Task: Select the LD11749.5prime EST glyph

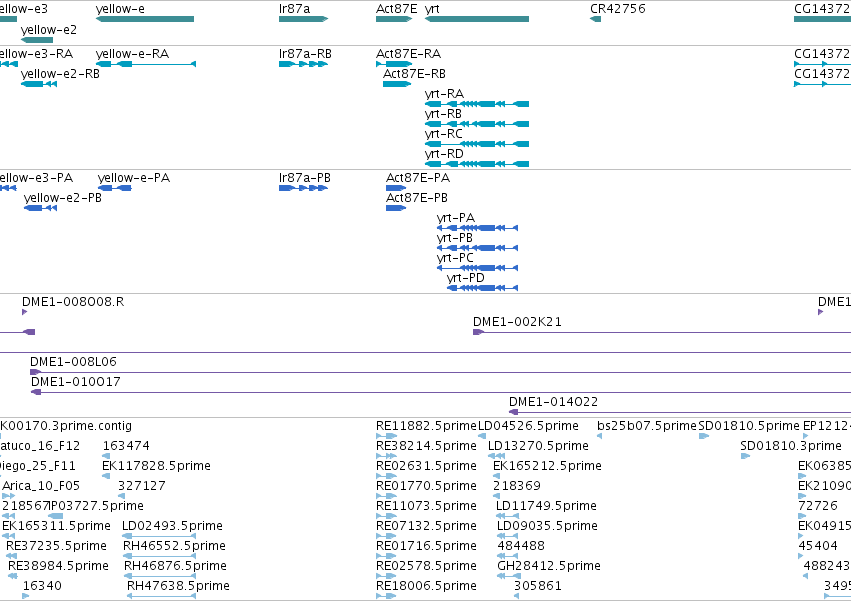Action: click(507, 516)
